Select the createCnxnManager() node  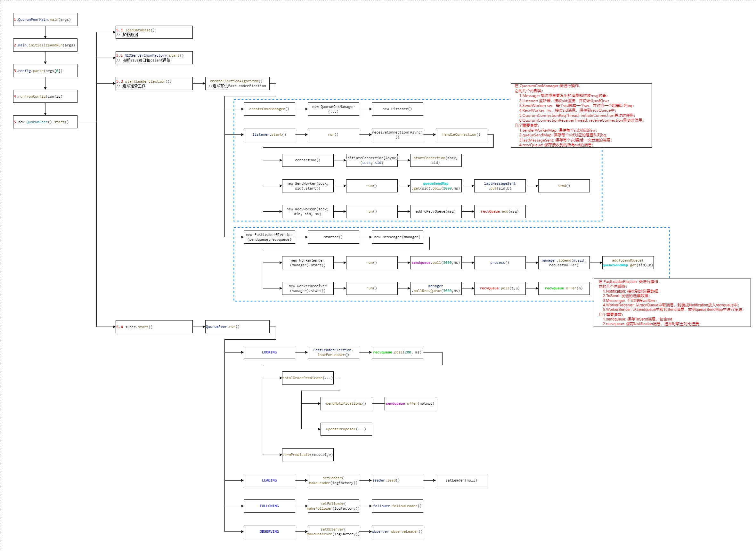[x=269, y=109]
